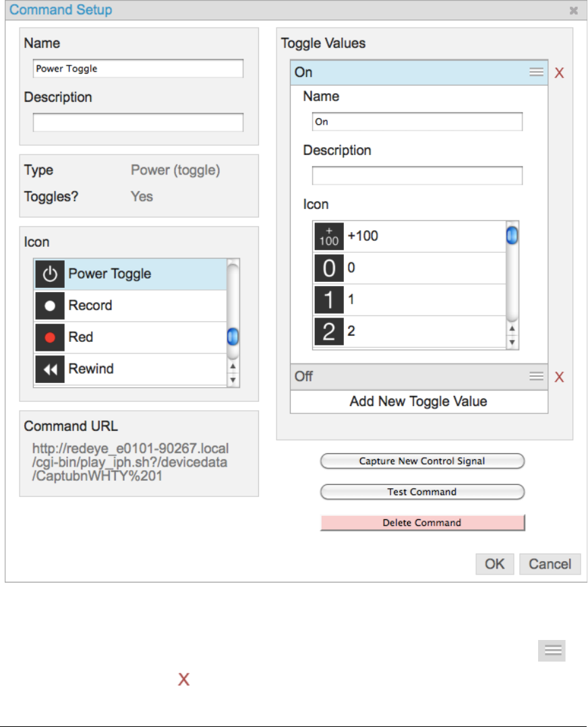Viewport: 588px width, 727px height.
Task: Click the 'Power (toggle)' type value
Action: [175, 170]
